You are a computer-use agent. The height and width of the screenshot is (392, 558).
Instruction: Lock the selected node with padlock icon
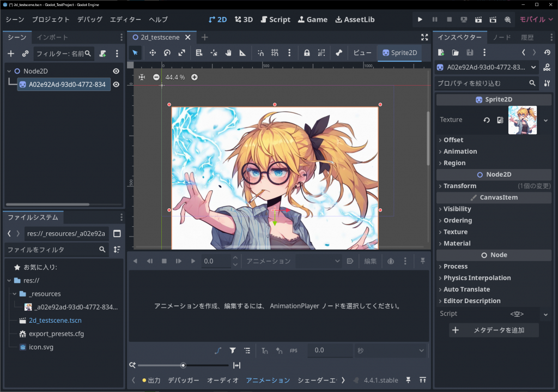307,53
